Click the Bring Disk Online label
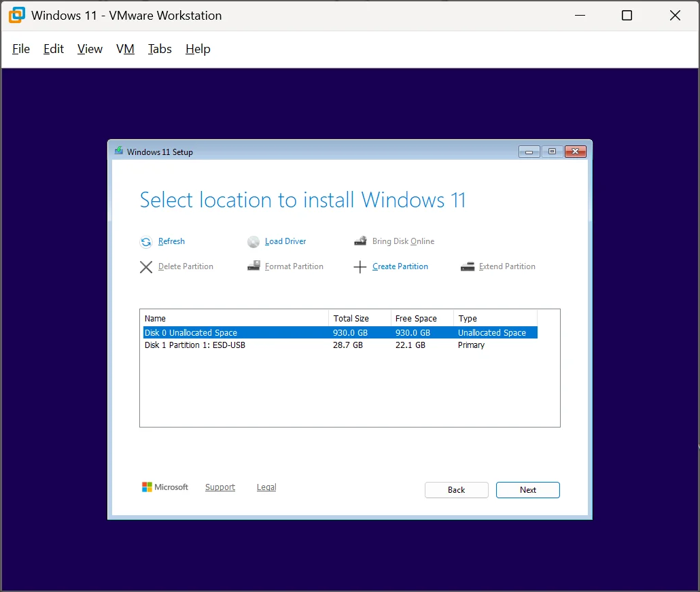Image resolution: width=700 pixels, height=592 pixels. point(403,241)
